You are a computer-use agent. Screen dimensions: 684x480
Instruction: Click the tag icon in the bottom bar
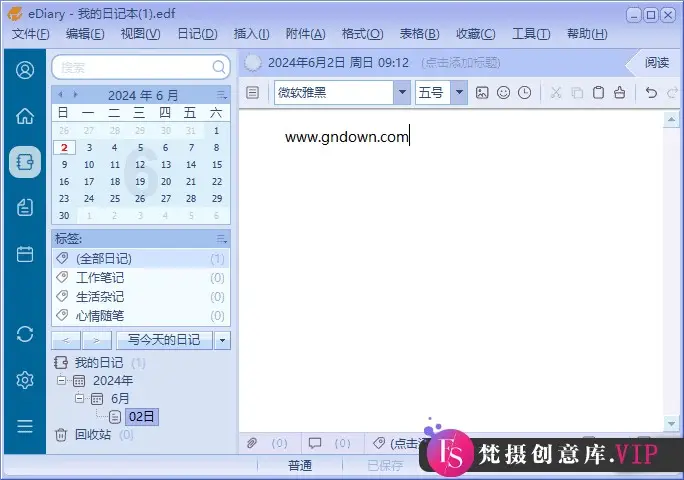coord(379,443)
